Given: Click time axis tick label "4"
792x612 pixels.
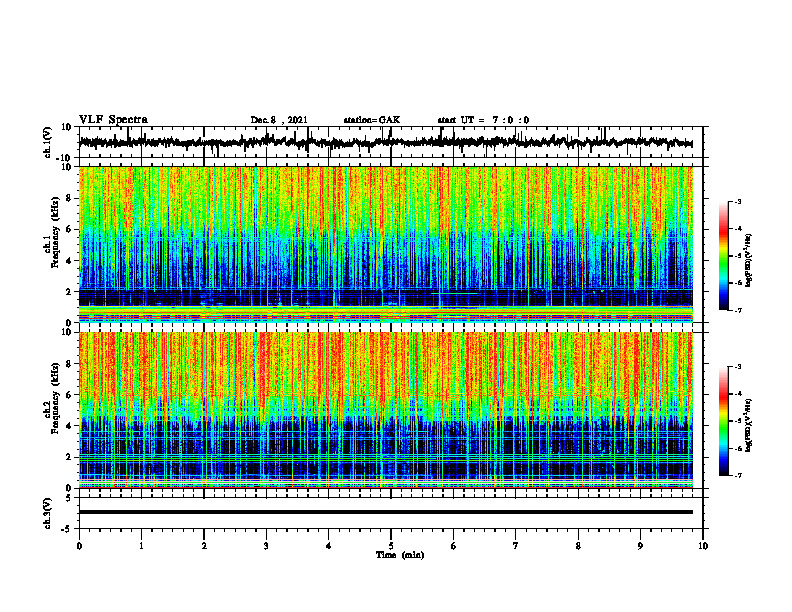Looking at the screenshot, I should pyautogui.click(x=329, y=546).
